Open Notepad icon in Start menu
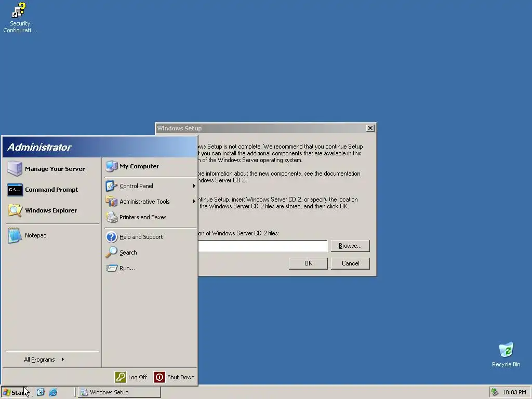Image resolution: width=532 pixels, height=399 pixels. click(x=15, y=235)
